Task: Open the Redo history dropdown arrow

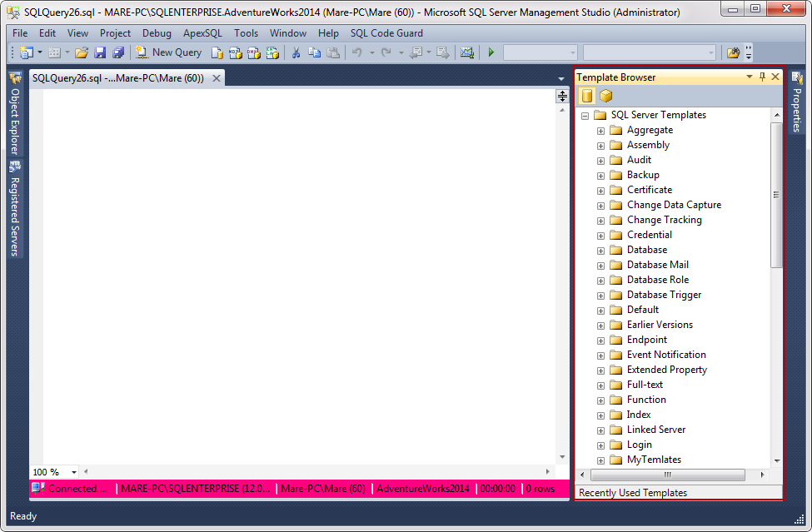Action: coord(401,52)
